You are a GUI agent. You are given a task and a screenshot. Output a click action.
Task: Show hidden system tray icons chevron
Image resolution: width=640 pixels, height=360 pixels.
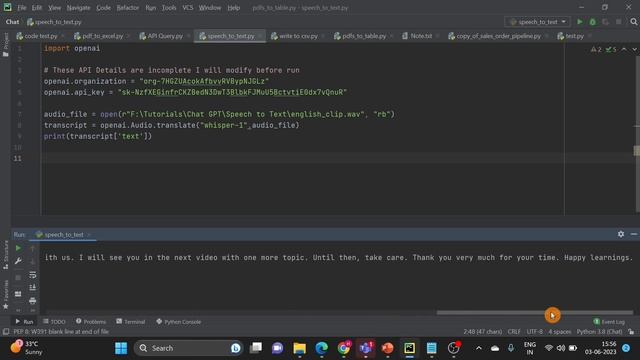[x=479, y=348]
